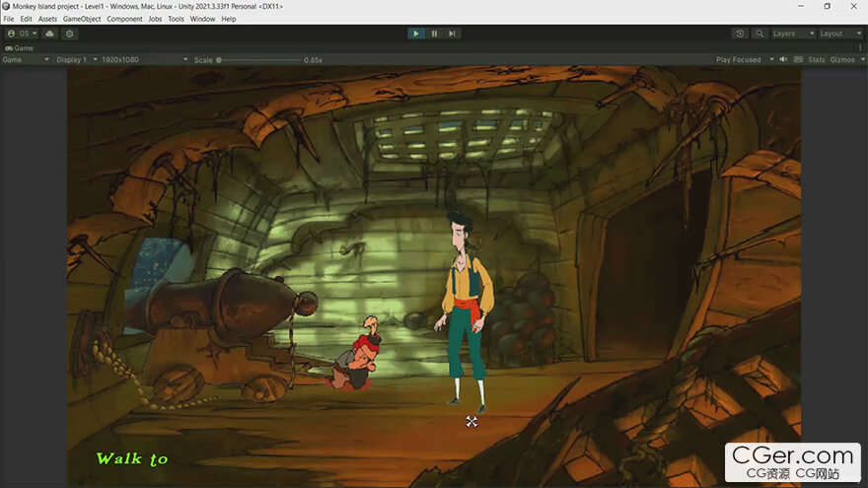Screen dimensions: 868x488
Task: Open the Unity cloud services icon
Action: [50, 34]
